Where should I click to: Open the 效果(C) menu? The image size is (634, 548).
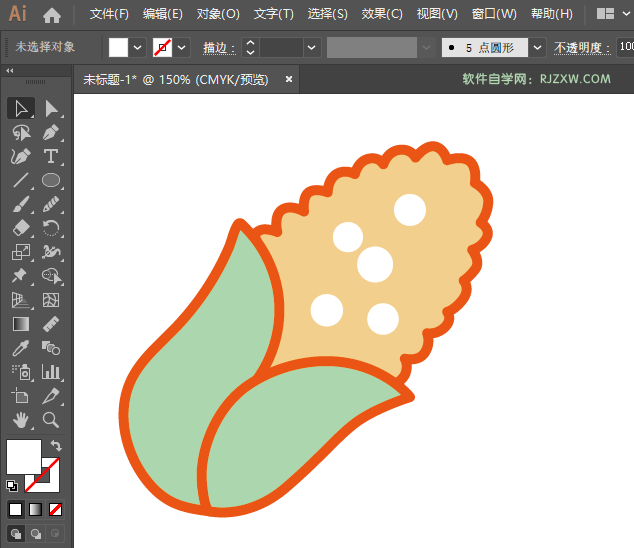point(382,14)
